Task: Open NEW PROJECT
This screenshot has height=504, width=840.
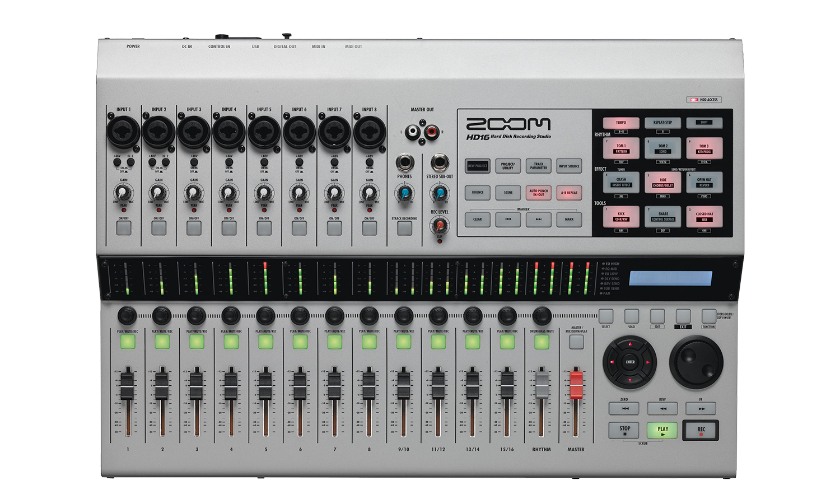Action: pyautogui.click(x=478, y=166)
